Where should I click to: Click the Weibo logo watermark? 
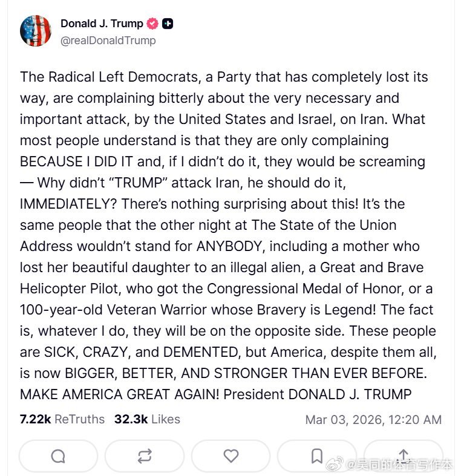(336, 465)
